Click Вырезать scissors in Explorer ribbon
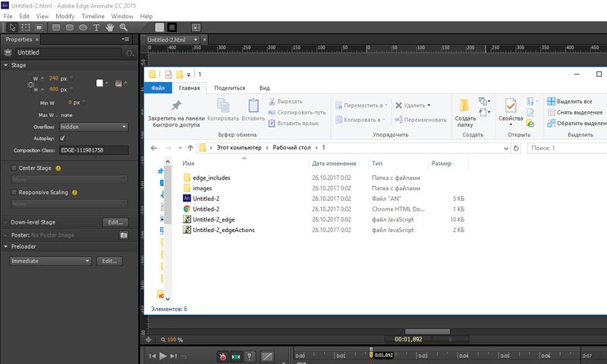The image size is (607, 364). pyautogui.click(x=286, y=102)
